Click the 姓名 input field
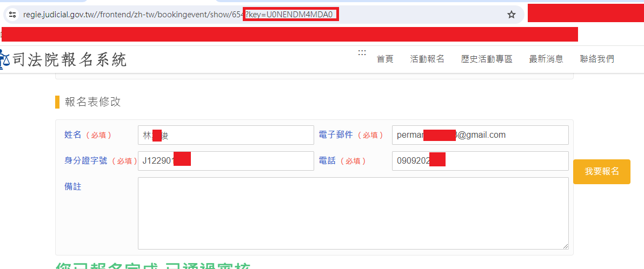Screen dimensions: 644x269 tap(226, 135)
